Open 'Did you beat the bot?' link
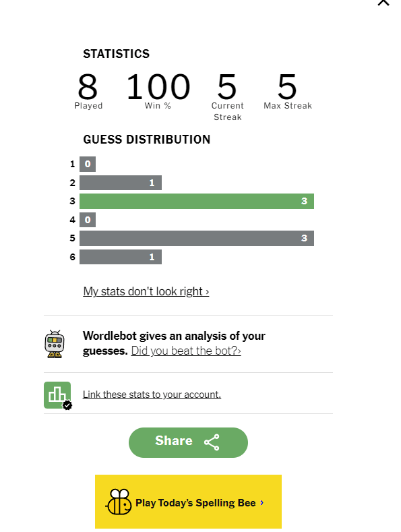The height and width of the screenshot is (532, 401). point(186,351)
